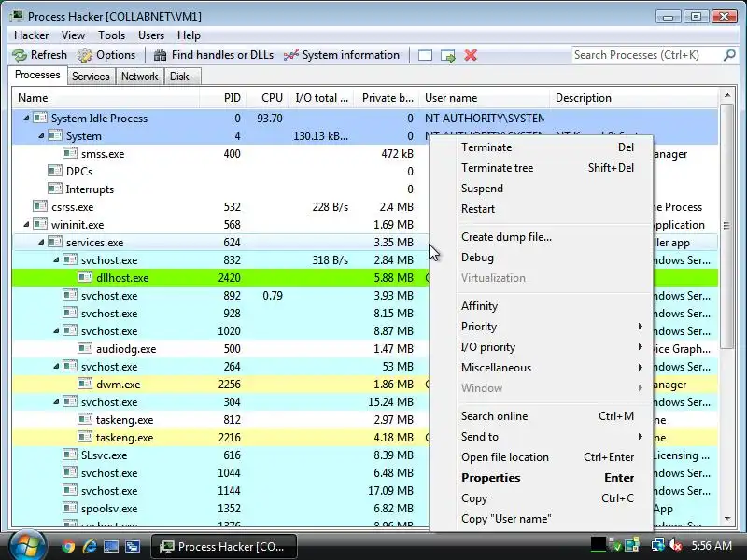Open the View menu
Image resolution: width=747 pixels, height=560 pixels.
[73, 35]
